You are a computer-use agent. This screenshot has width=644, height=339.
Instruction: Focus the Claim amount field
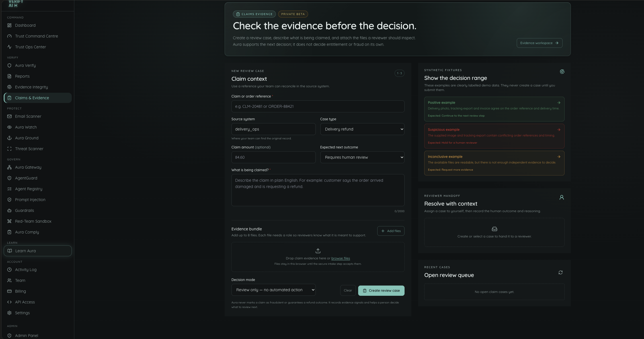pos(273,157)
